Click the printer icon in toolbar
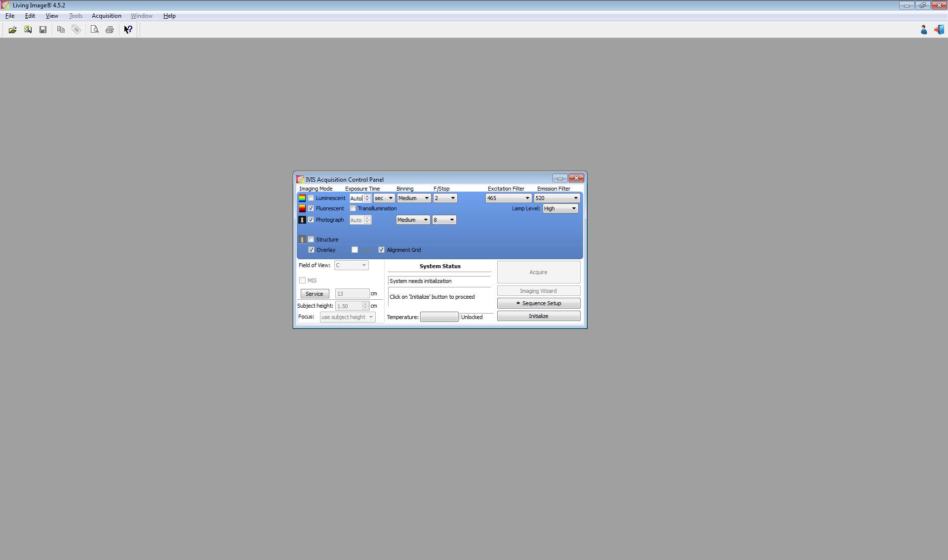This screenshot has width=948, height=560. click(x=110, y=30)
